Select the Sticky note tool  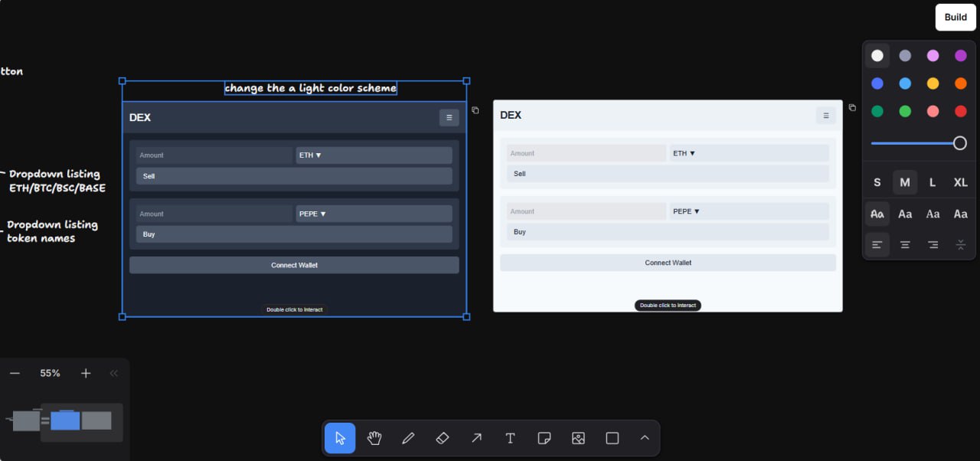(544, 438)
